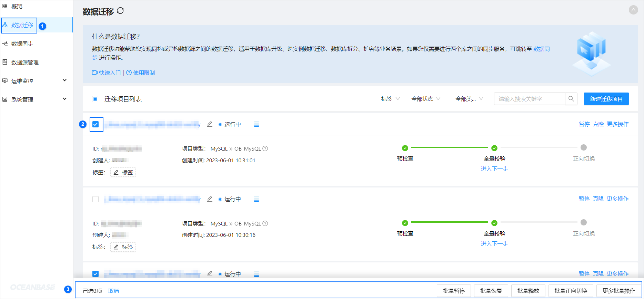Click help icon next to second OB_MySQL type
This screenshot has width=644, height=299.
point(265,223)
